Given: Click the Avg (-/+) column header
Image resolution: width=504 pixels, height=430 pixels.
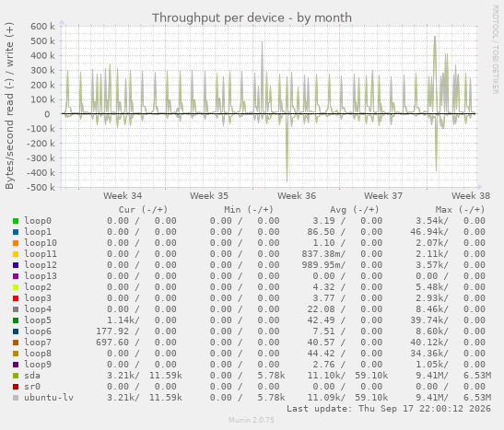Looking at the screenshot, I should tap(355, 210).
